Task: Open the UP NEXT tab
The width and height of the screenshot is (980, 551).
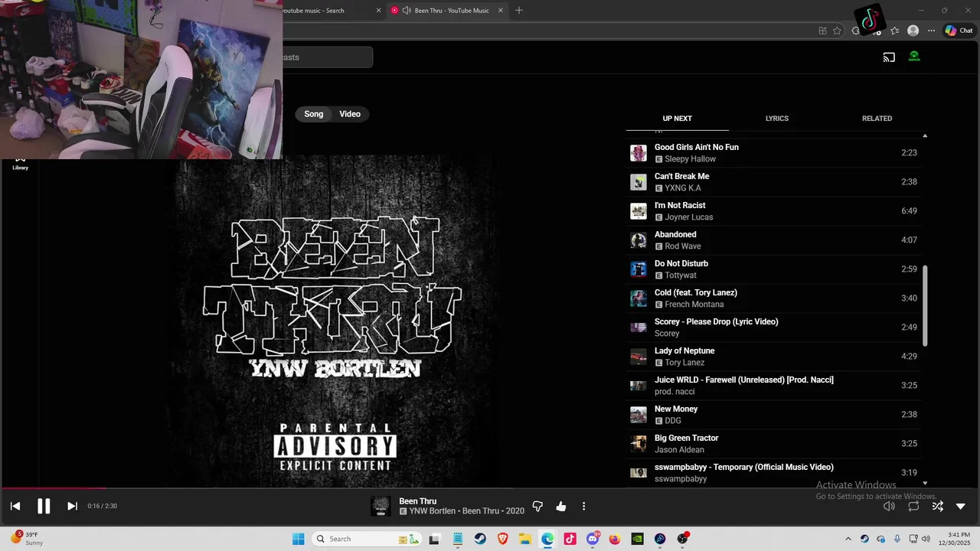Action: (x=677, y=119)
